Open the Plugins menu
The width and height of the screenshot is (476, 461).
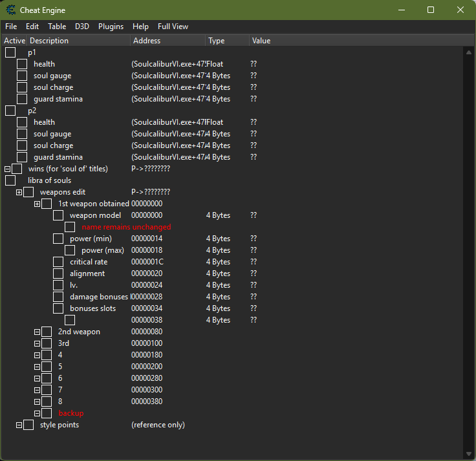tap(111, 27)
